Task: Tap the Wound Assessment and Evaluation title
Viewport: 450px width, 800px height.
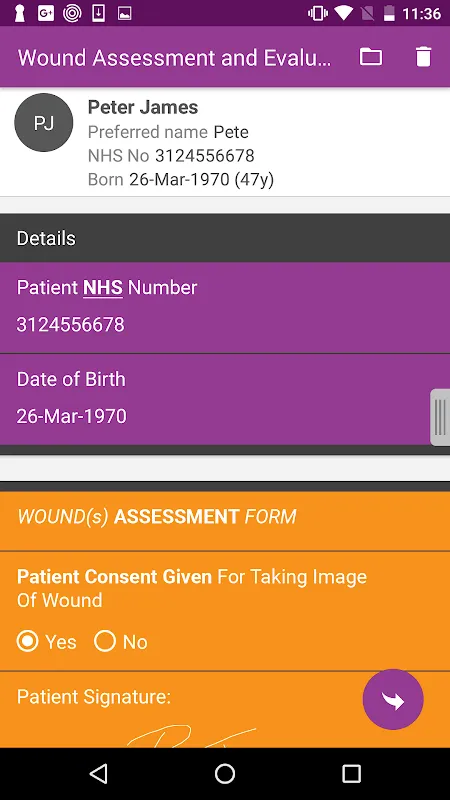Action: pyautogui.click(x=174, y=58)
